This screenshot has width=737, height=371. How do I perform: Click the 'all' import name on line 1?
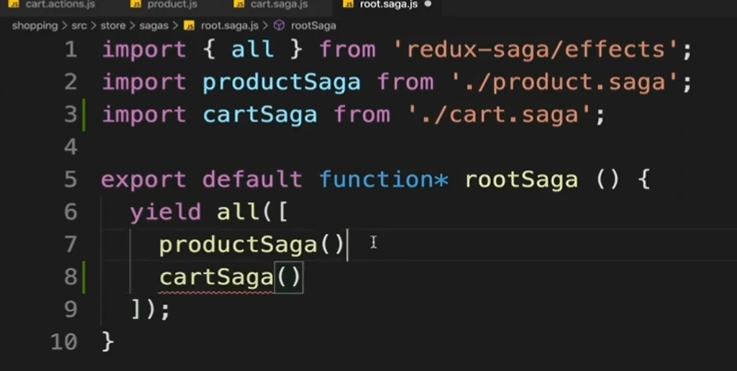tap(252, 49)
